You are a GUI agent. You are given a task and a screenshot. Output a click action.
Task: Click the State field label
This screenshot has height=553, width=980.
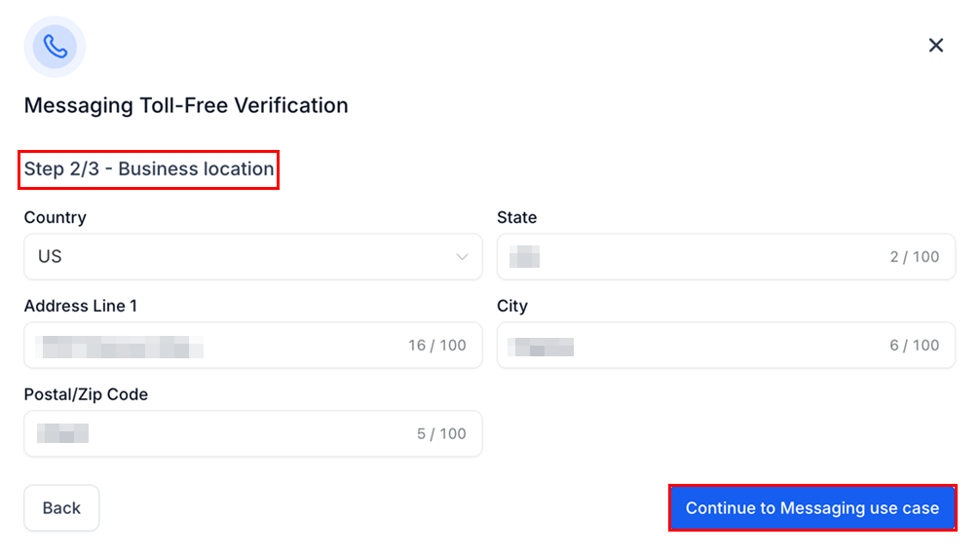click(517, 218)
